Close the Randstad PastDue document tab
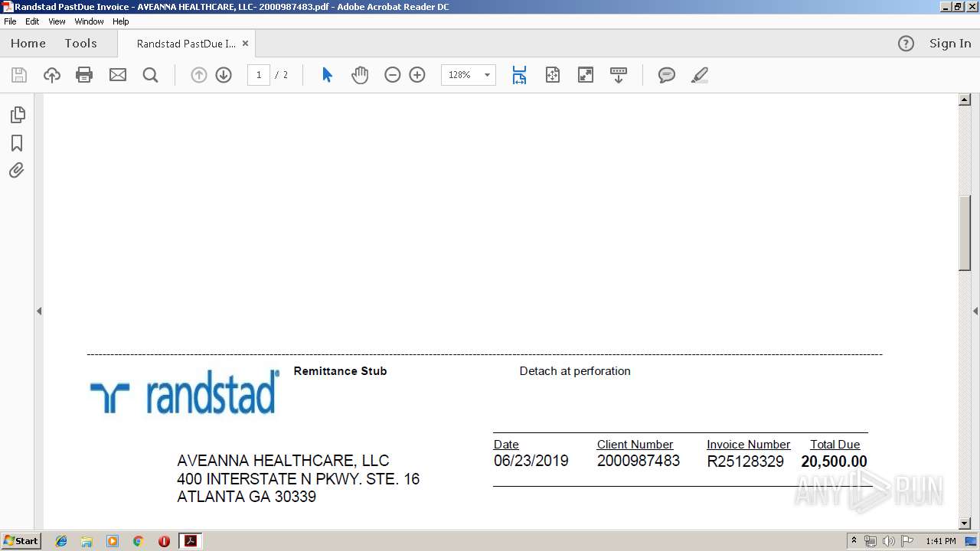 pos(245,44)
